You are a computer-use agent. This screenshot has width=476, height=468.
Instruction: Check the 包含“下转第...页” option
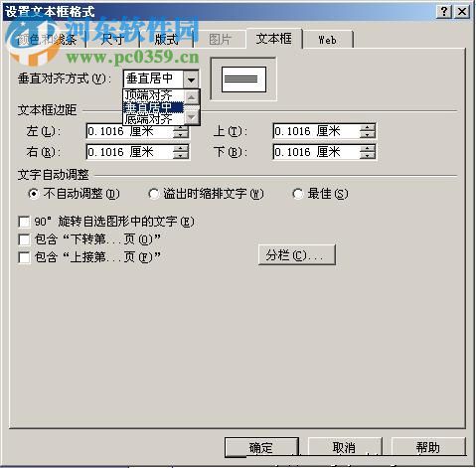point(24,239)
